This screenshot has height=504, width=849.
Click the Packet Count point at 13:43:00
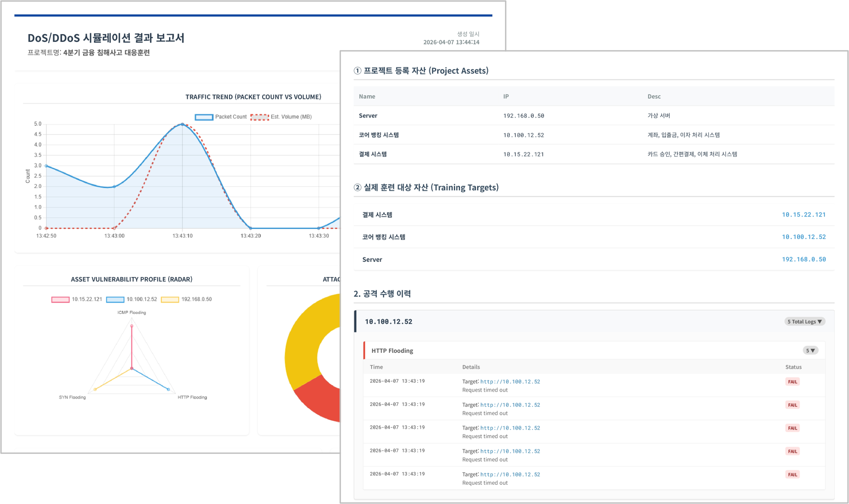point(115,187)
